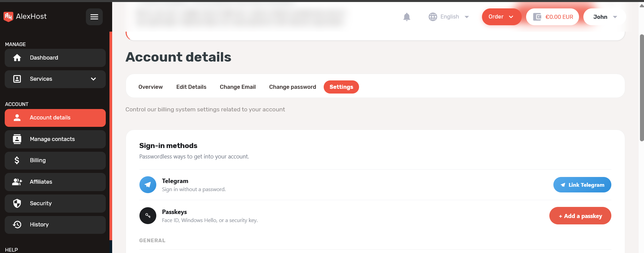The height and width of the screenshot is (253, 644).
Task: Click the AlexHost logo icon
Action: 8,16
